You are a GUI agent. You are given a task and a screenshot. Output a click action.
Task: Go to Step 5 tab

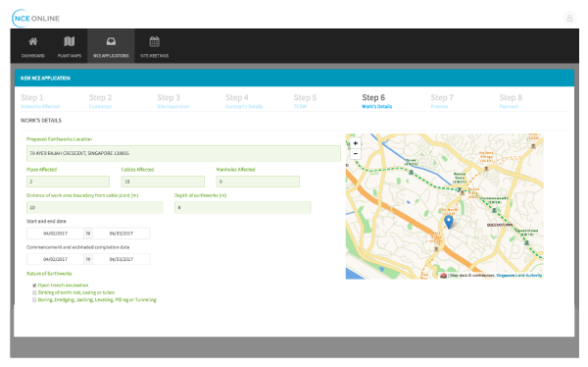click(x=305, y=101)
